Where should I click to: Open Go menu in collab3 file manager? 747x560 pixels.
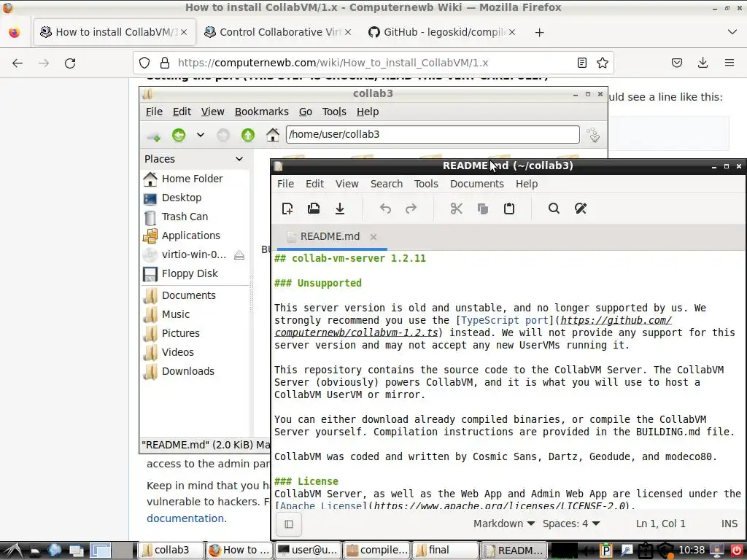(306, 112)
